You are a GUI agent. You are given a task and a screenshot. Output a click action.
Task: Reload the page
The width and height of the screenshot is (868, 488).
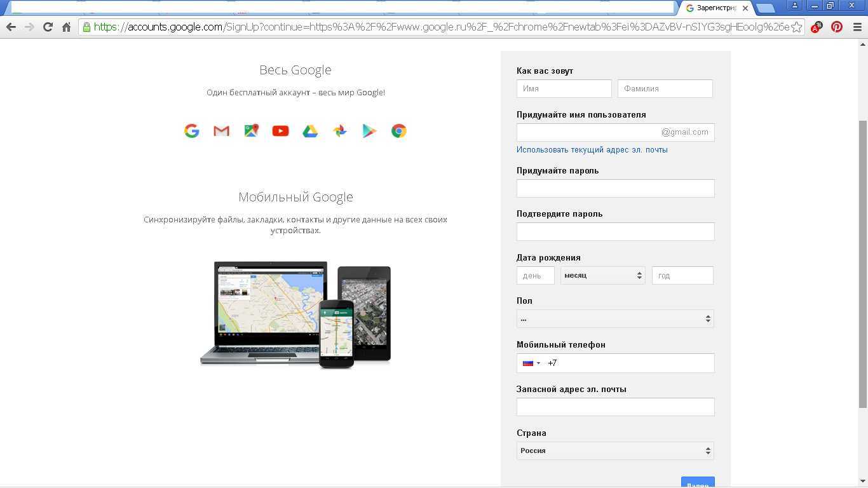pos(48,27)
